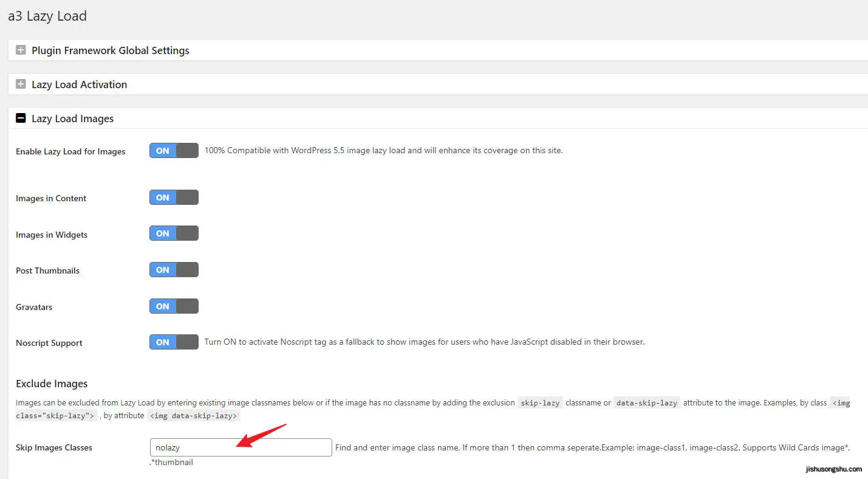The image size is (868, 479).
Task: Expand the Lazy Load Activation section
Action: pyautogui.click(x=21, y=84)
